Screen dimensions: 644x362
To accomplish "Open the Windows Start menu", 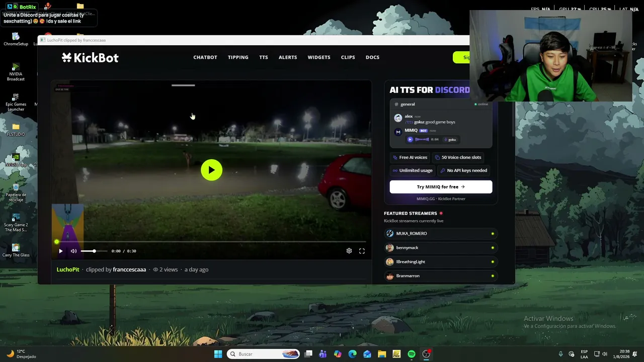I will coord(218,354).
